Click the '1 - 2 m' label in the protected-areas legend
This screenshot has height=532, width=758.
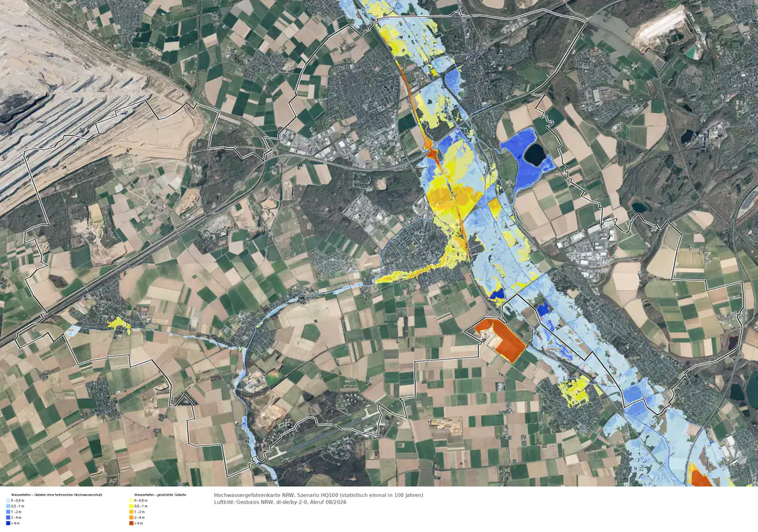pyautogui.click(x=139, y=512)
